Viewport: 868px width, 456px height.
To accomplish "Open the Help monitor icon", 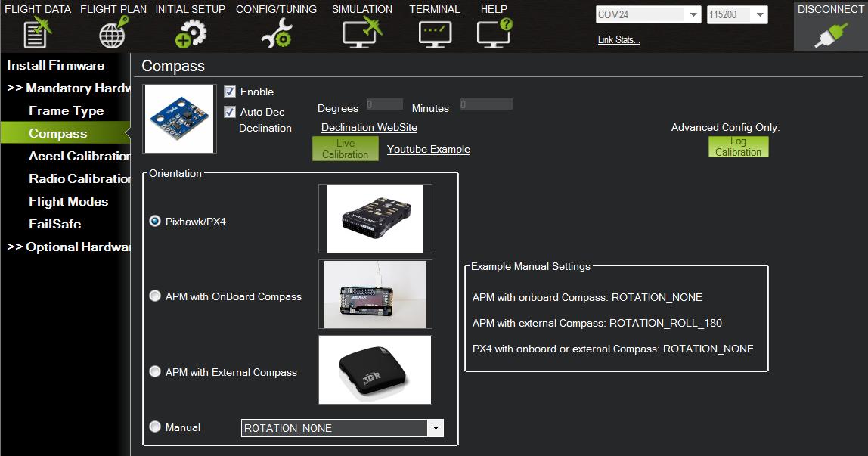I will (494, 33).
